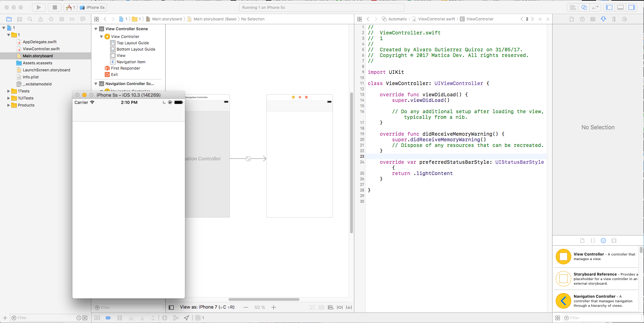Screen dimensions: 644x323
Task: Choose the View as: iPhone 7 device bar
Action: click(207, 307)
